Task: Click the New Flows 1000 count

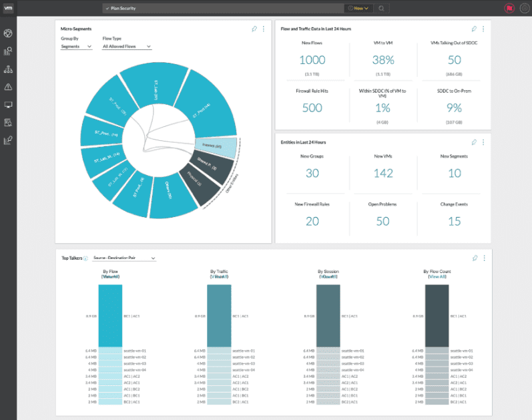Action: 312,60
